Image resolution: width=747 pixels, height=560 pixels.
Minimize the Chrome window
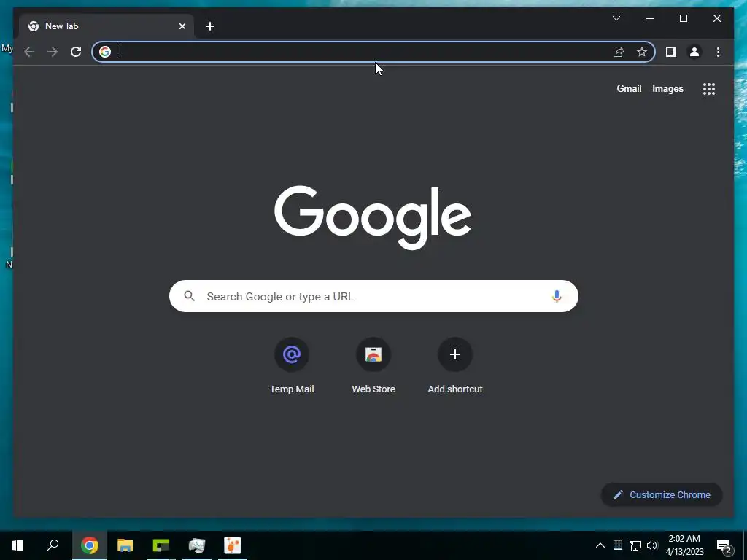[x=650, y=18]
